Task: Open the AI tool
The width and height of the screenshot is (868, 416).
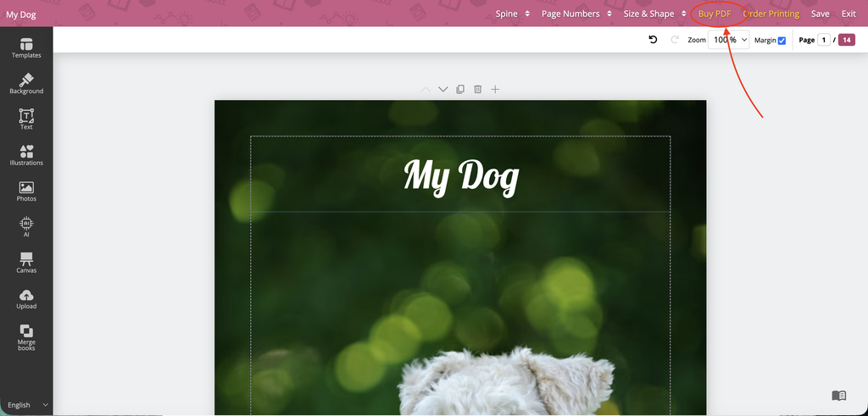Action: click(26, 227)
